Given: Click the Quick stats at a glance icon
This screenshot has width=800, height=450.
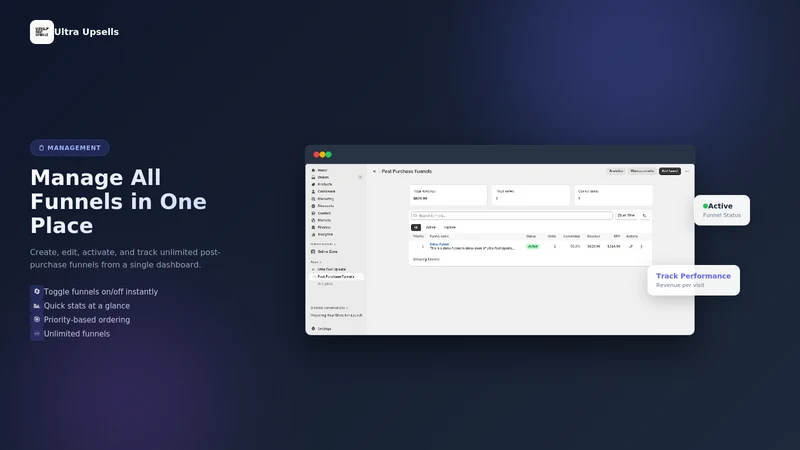Looking at the screenshot, I should point(36,306).
